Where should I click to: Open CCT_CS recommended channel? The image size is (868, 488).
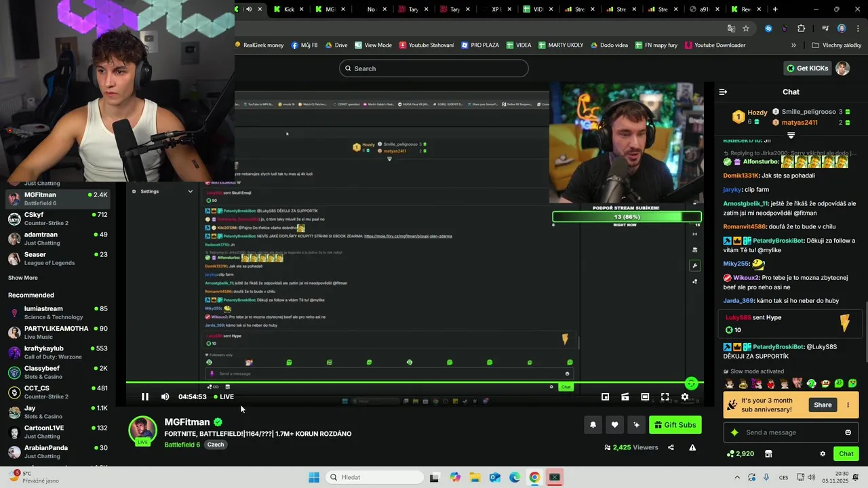[58, 392]
